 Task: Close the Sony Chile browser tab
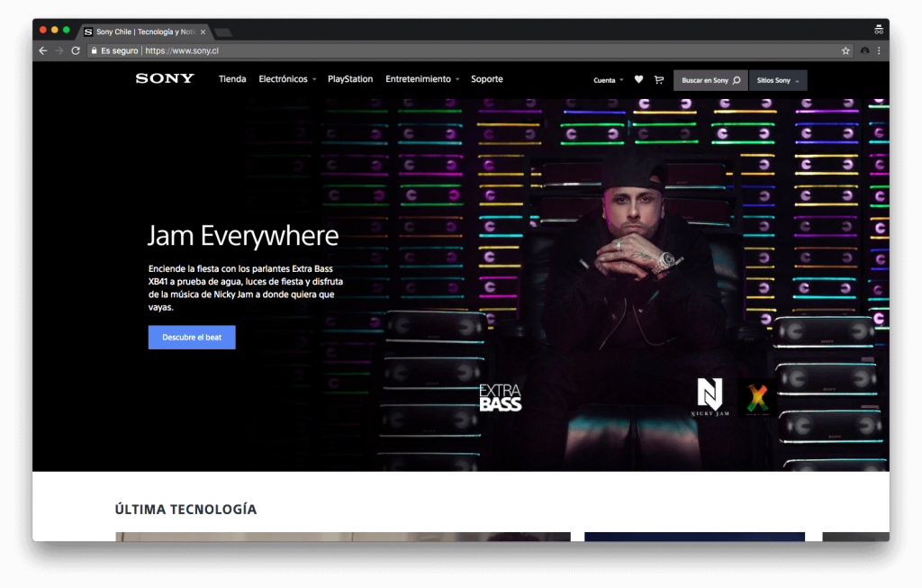203,32
